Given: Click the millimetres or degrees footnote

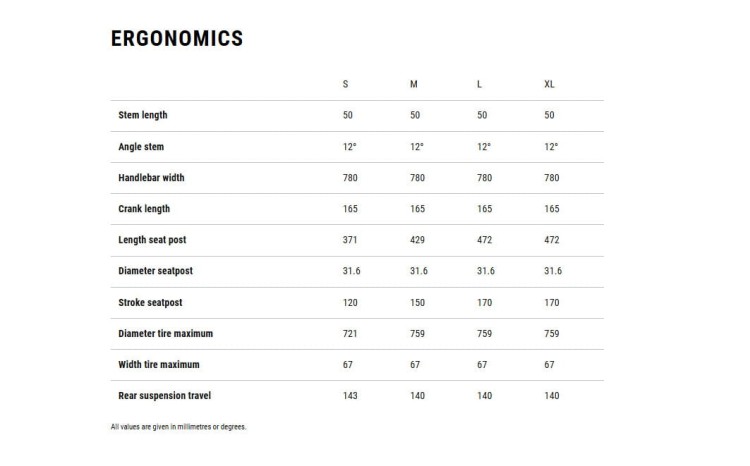Looking at the screenshot, I should 178,427.
